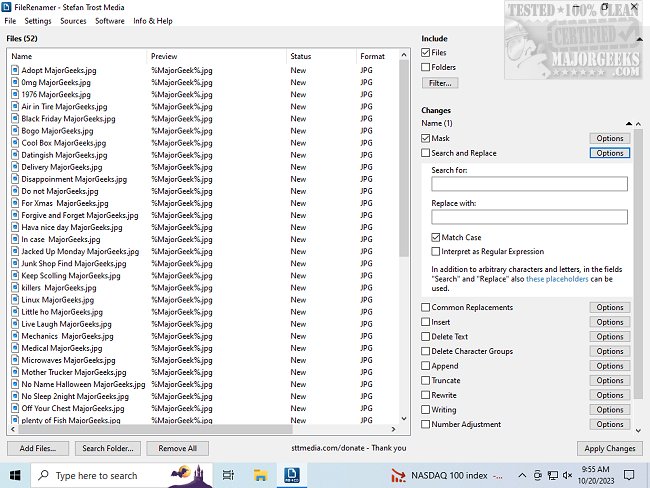Enable the Delete Text checkbox

point(425,336)
